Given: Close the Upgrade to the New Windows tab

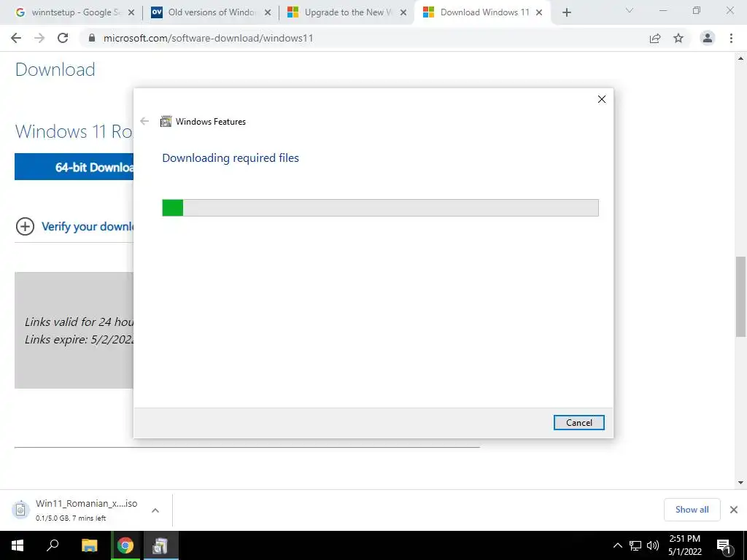Looking at the screenshot, I should [x=403, y=12].
